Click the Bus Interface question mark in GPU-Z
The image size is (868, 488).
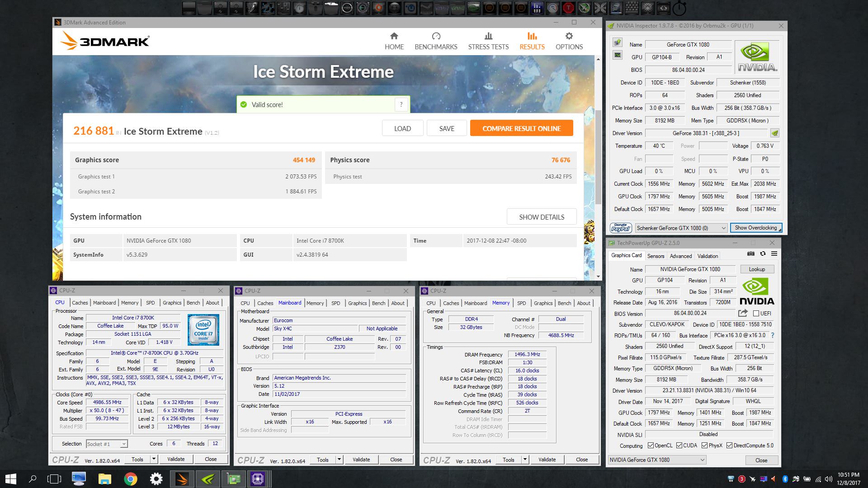(773, 335)
